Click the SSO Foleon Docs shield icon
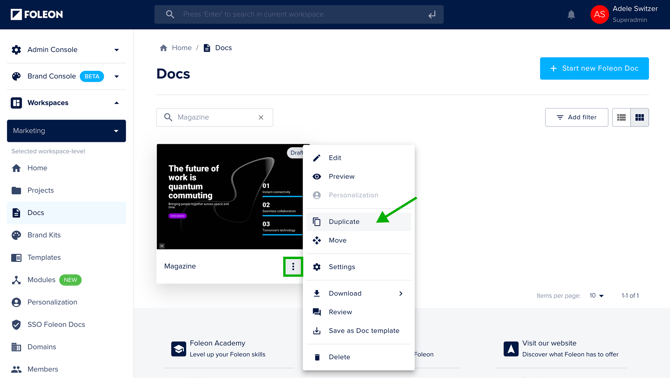 pyautogui.click(x=16, y=324)
